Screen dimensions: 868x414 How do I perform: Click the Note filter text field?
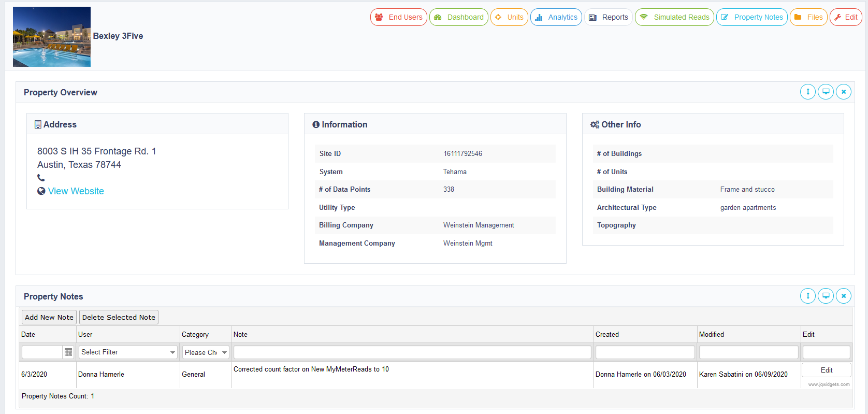pos(412,352)
